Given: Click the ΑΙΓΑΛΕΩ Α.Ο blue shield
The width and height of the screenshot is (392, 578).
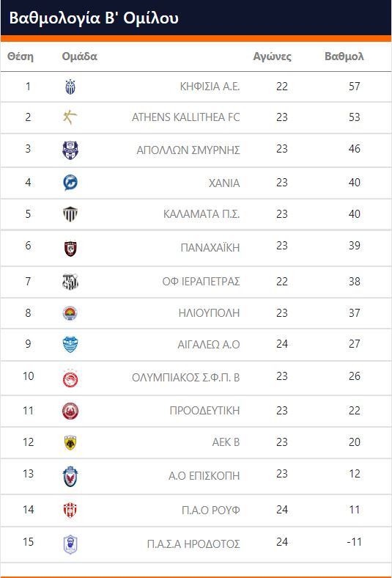Looking at the screenshot, I should point(70,345).
